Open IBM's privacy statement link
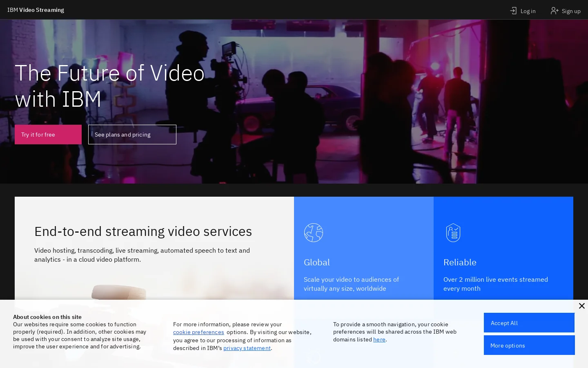The width and height of the screenshot is (588, 368). [x=247, y=348]
